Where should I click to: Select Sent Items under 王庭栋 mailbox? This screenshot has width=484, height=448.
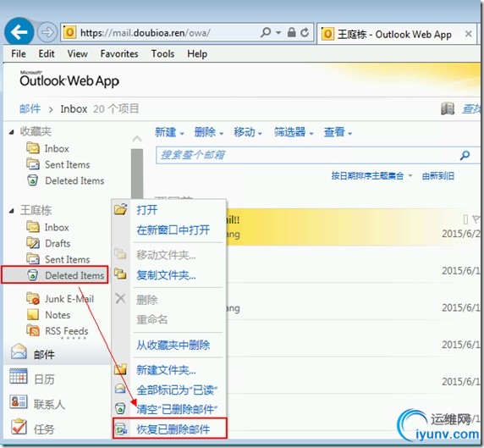(68, 259)
